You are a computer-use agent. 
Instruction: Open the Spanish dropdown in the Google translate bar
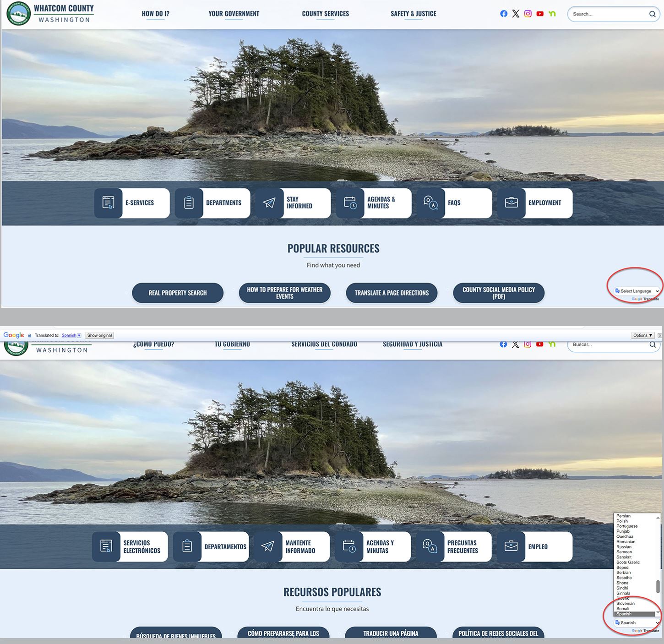71,335
